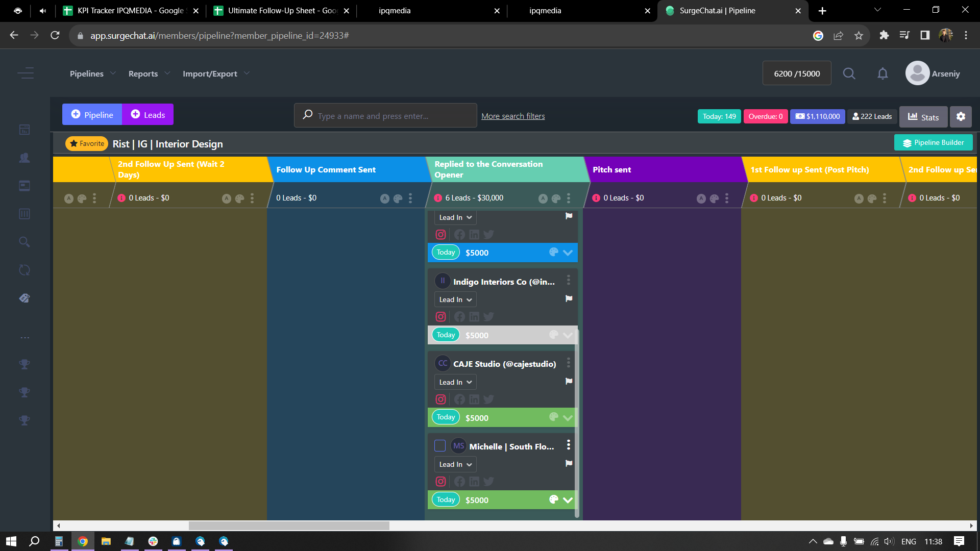Open pipeline settings gear icon
The width and height of the screenshot is (980, 551).
961,116
